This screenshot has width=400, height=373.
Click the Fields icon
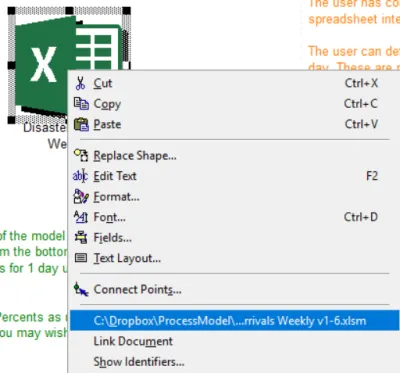(x=81, y=237)
